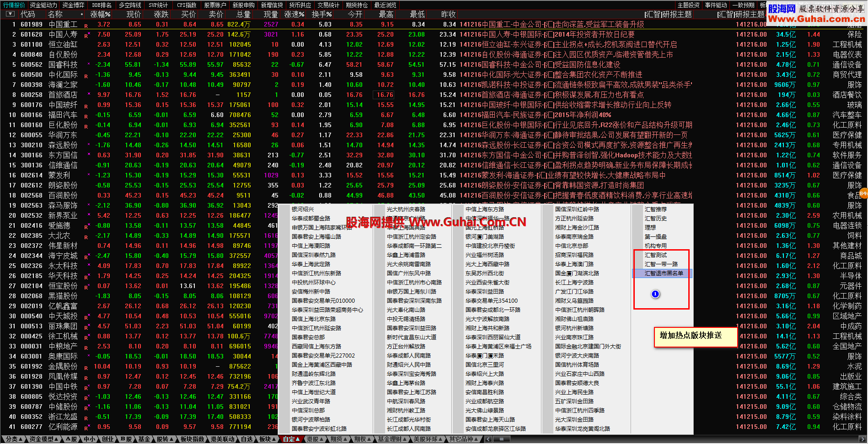Switch to the 资金驱动力 top tab
868x444 pixels.
point(43,5)
